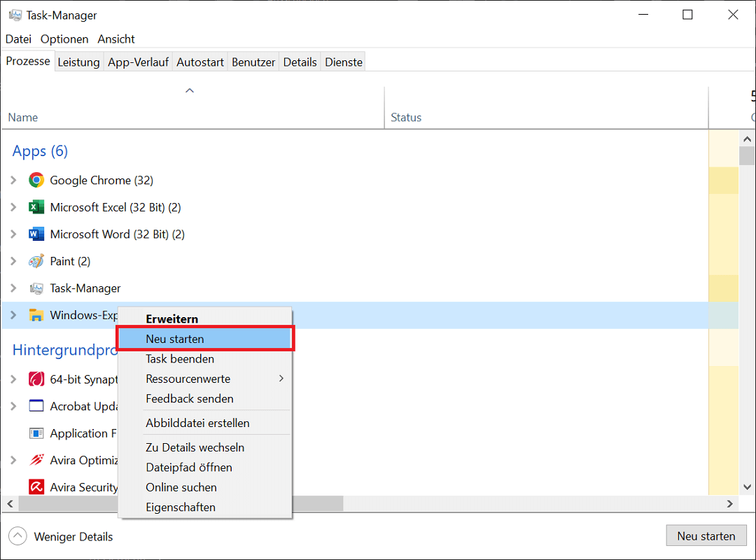
Task: Click the Neu starten button at the bottom
Action: 706,536
